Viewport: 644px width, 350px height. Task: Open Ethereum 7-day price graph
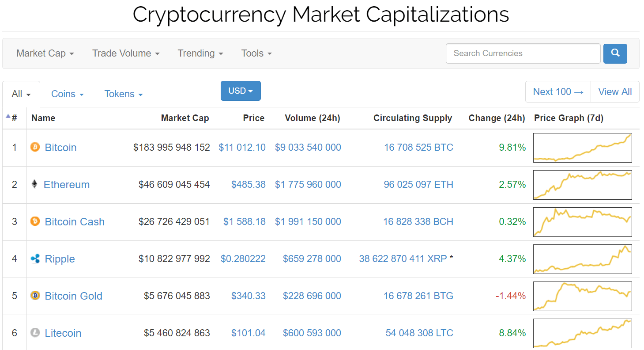click(583, 185)
